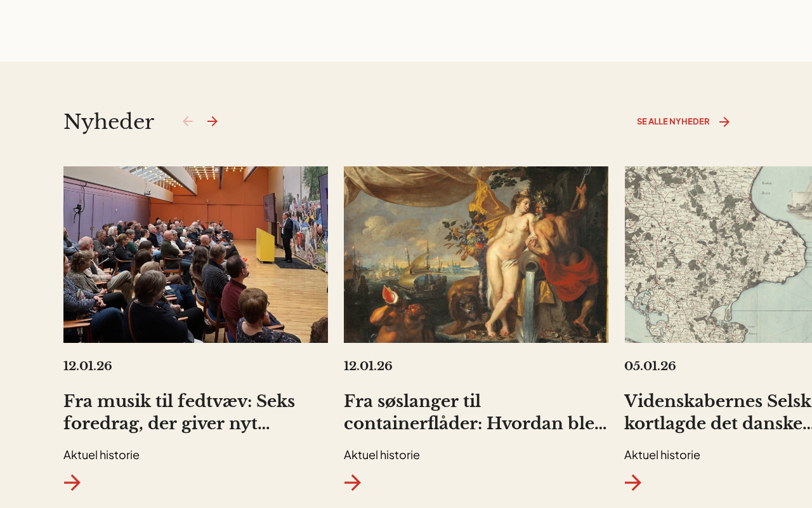Click the previous news carousel arrow
The width and height of the screenshot is (812, 508).
188,121
